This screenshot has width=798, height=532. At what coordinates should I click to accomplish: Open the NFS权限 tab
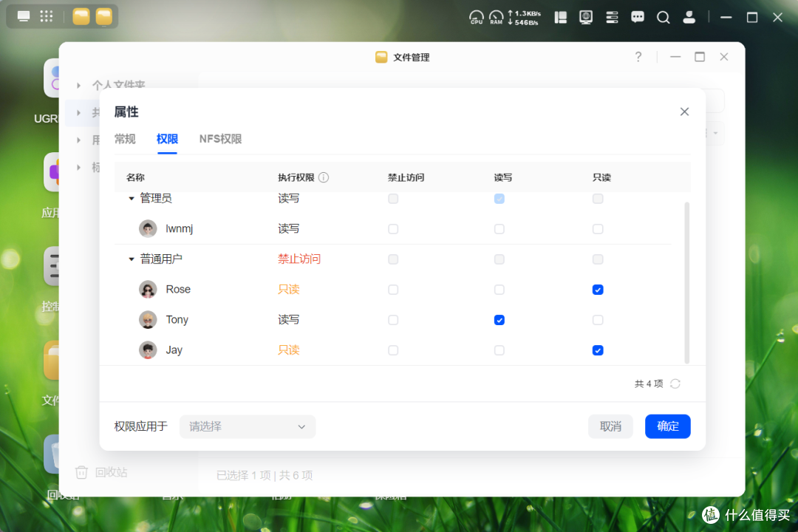220,139
